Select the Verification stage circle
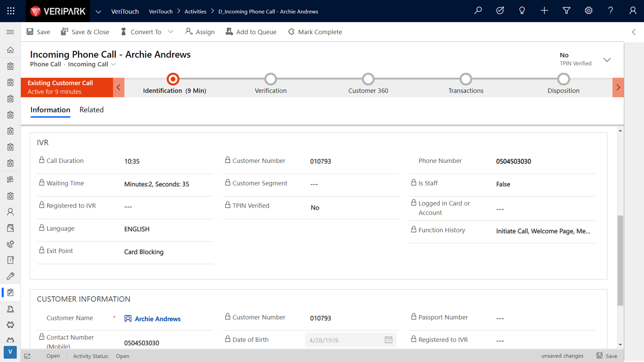Screen dimensions: 644x362 click(x=271, y=79)
